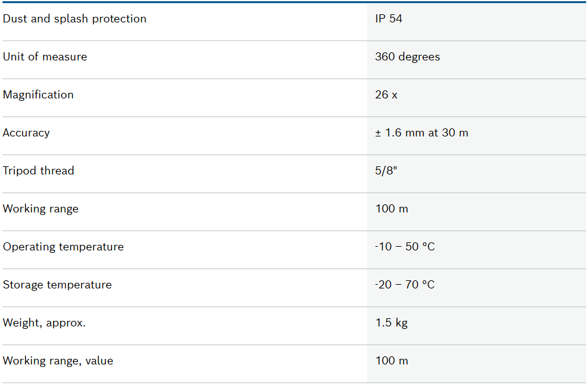Select 100 m beside plain "Working range"
The height and width of the screenshot is (385, 588).
pyautogui.click(x=392, y=209)
